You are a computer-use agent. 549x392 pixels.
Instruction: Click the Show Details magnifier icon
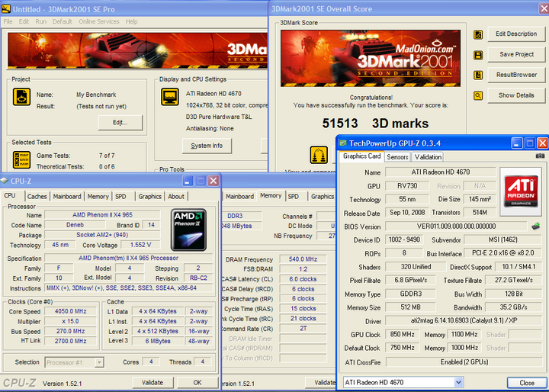click(x=478, y=95)
